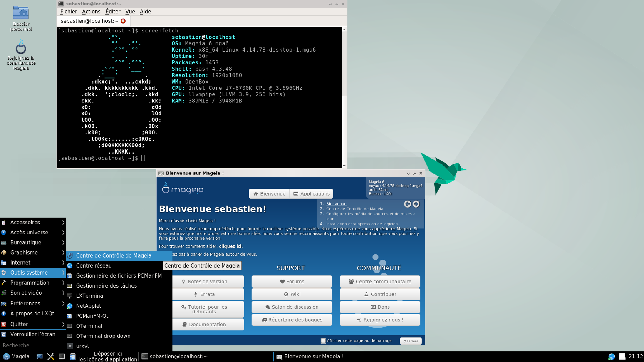The image size is (644, 362).
Task: Switch to the Applications tab
Action: tap(311, 194)
